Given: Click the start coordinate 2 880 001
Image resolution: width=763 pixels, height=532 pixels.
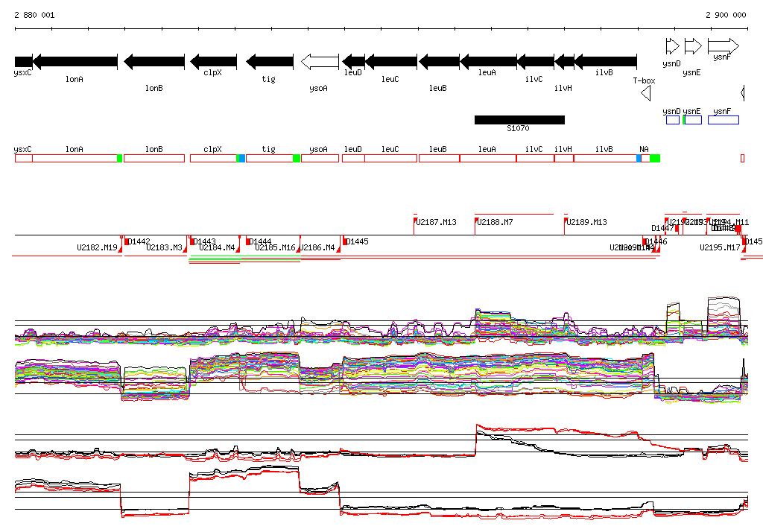Looking at the screenshot, I should (x=34, y=15).
